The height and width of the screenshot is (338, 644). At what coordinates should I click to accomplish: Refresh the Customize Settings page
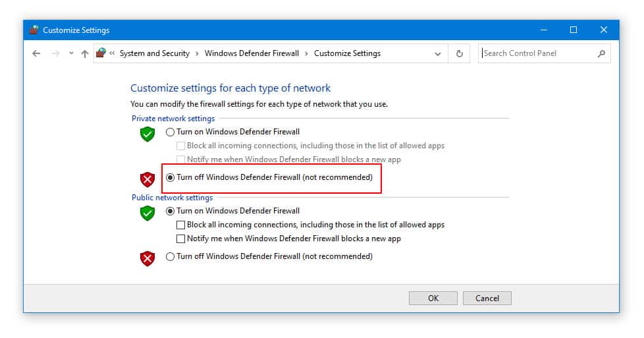(459, 54)
